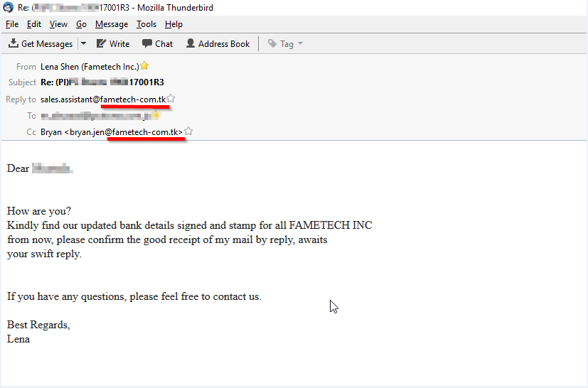Screen dimensions: 588x388
Task: Open the File menu
Action: click(x=12, y=24)
